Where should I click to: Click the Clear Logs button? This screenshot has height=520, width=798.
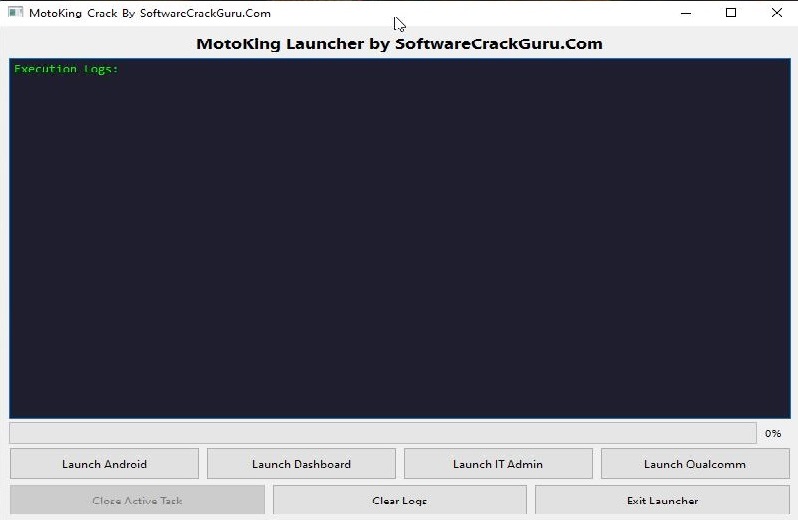point(400,500)
